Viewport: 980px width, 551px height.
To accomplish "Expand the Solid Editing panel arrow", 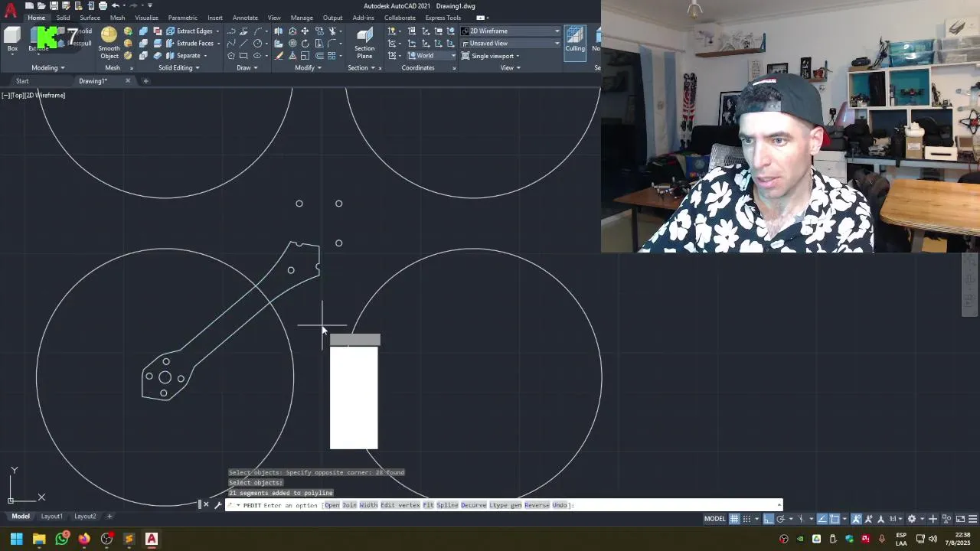I will pyautogui.click(x=198, y=68).
